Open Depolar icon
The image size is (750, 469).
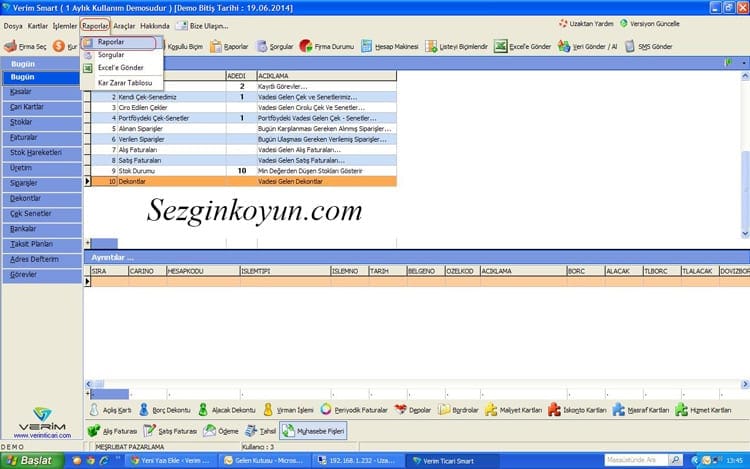point(400,410)
